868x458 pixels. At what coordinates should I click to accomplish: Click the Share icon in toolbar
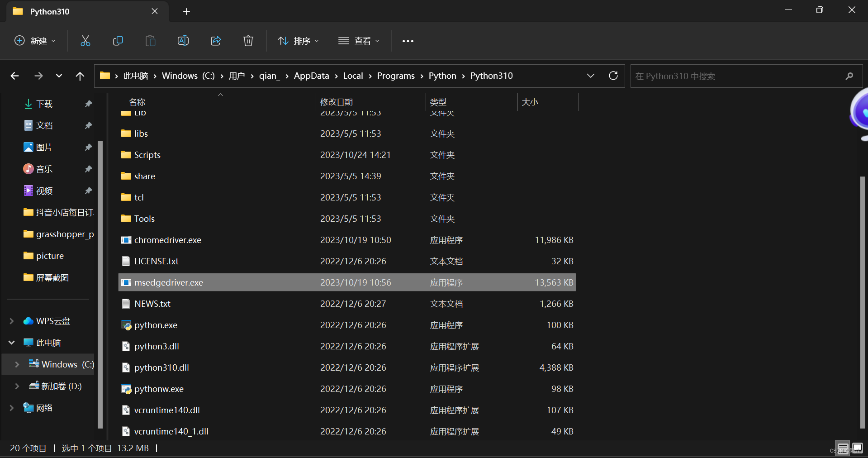pos(216,41)
